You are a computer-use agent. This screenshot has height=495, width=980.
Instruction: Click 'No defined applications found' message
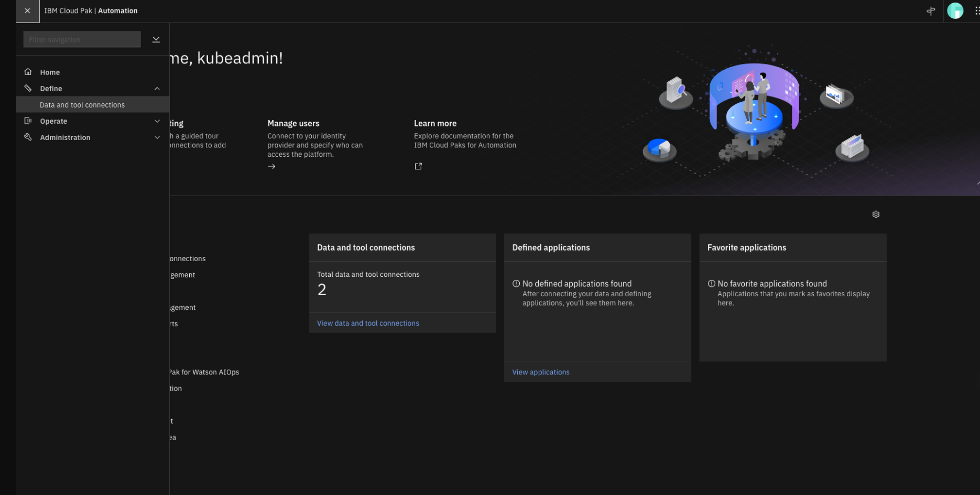coord(577,284)
